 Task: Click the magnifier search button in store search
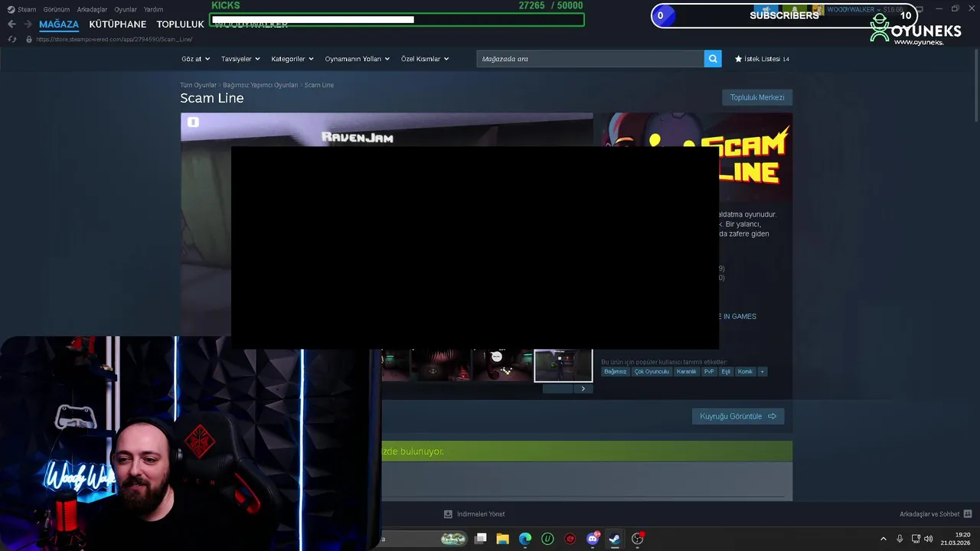pos(713,59)
